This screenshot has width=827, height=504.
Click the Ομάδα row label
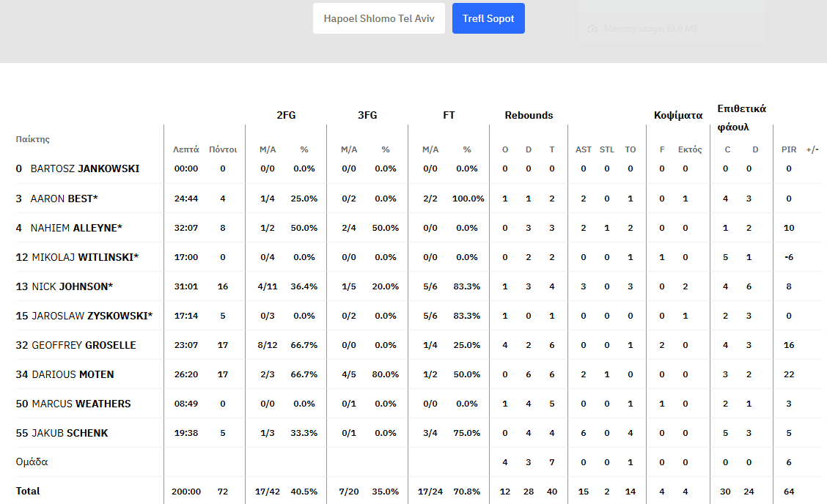32,462
